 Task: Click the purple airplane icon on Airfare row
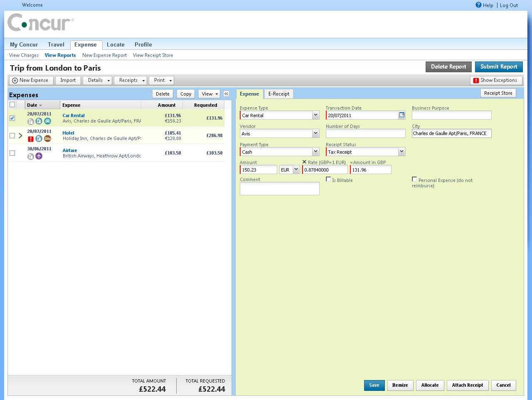39,156
